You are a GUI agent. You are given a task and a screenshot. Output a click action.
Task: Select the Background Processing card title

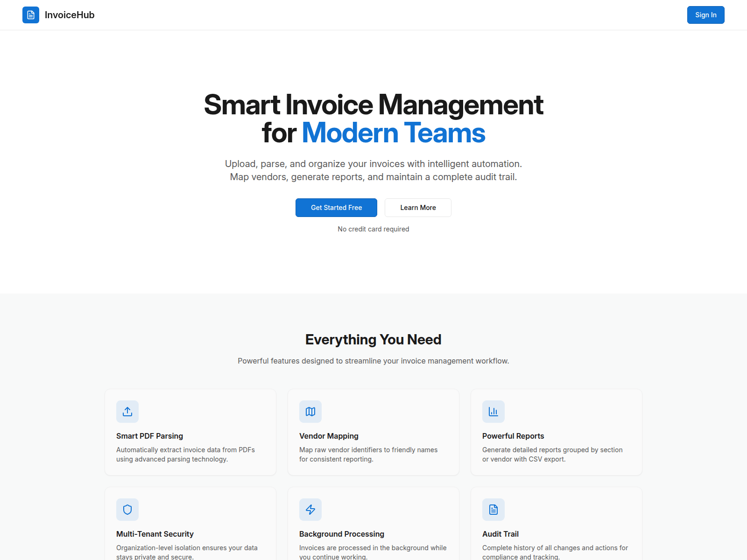click(x=342, y=534)
